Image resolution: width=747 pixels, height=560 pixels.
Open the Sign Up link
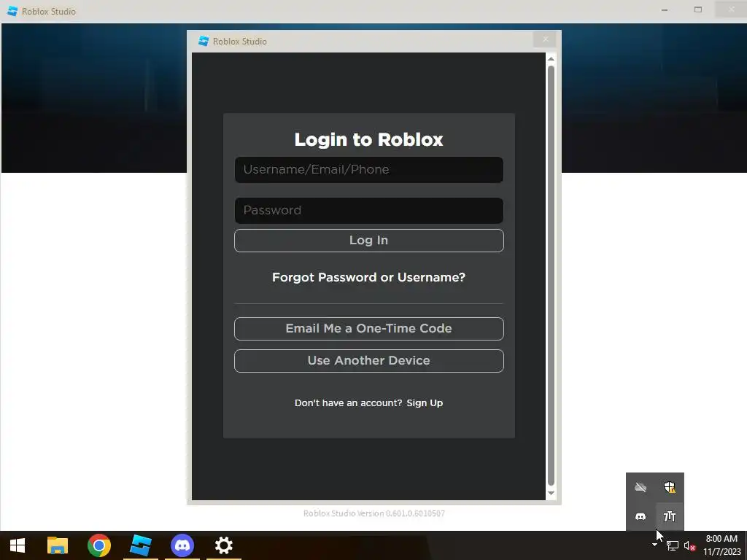(425, 402)
